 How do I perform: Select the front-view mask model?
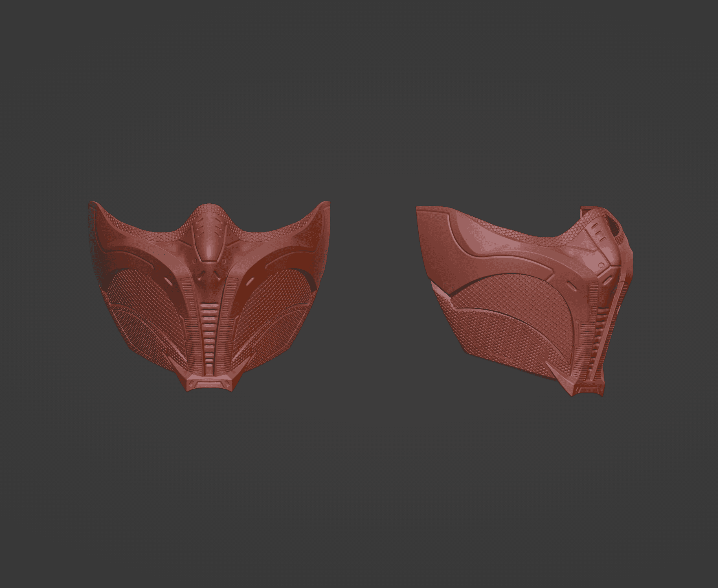point(209,297)
